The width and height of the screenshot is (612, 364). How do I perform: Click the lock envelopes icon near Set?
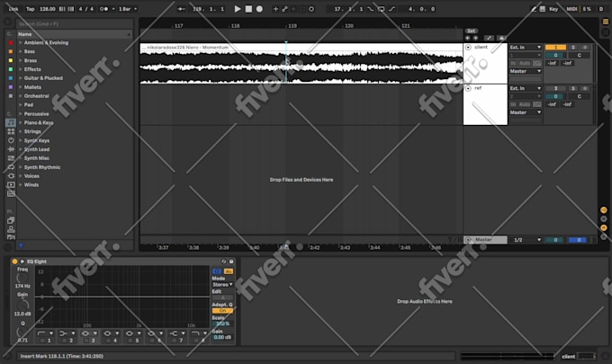502,38
